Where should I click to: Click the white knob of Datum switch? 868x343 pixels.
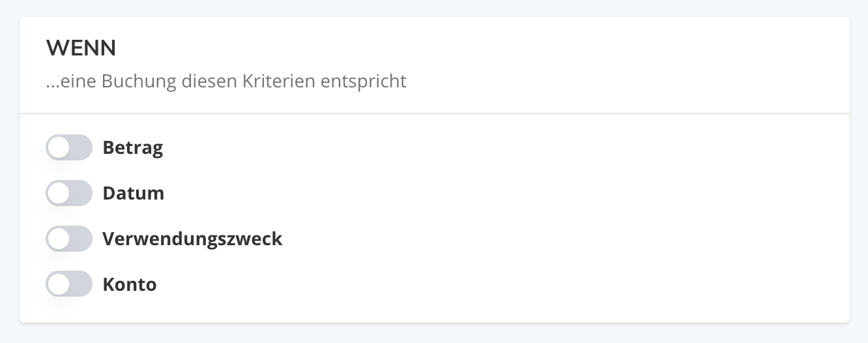(x=59, y=194)
